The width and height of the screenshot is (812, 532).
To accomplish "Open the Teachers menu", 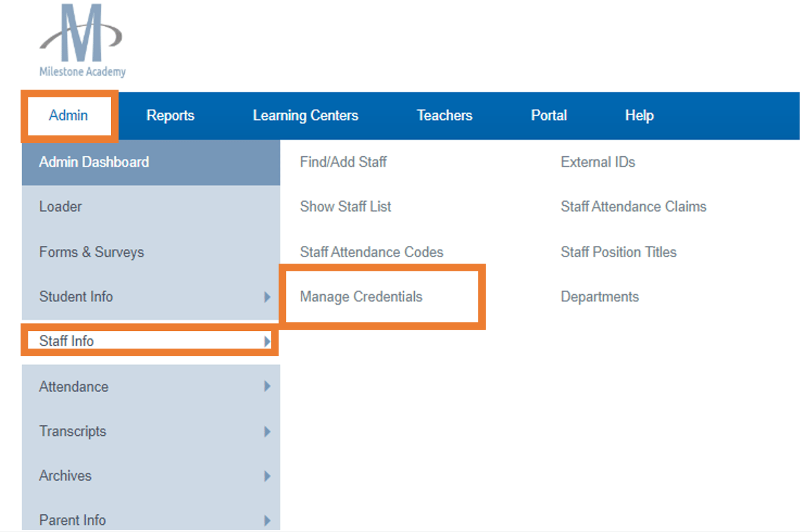I will [x=444, y=116].
